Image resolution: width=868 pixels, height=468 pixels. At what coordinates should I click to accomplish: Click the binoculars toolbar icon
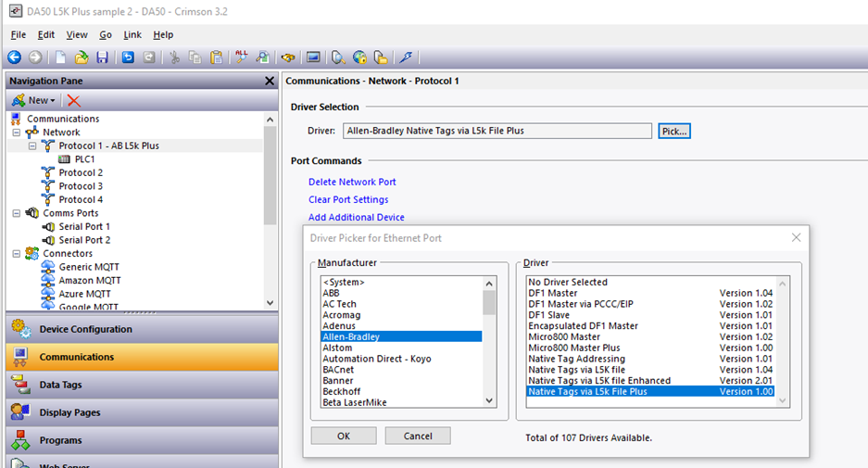(x=288, y=57)
